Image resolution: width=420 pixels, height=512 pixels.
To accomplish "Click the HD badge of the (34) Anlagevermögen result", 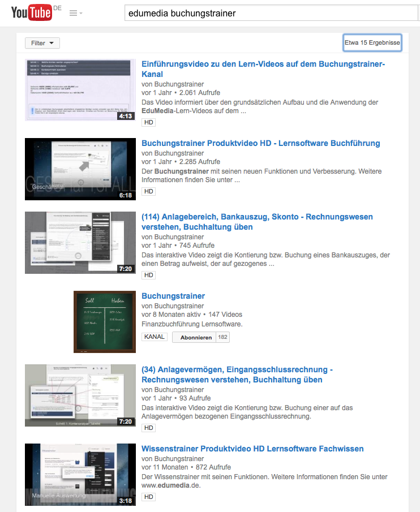I will click(149, 428).
